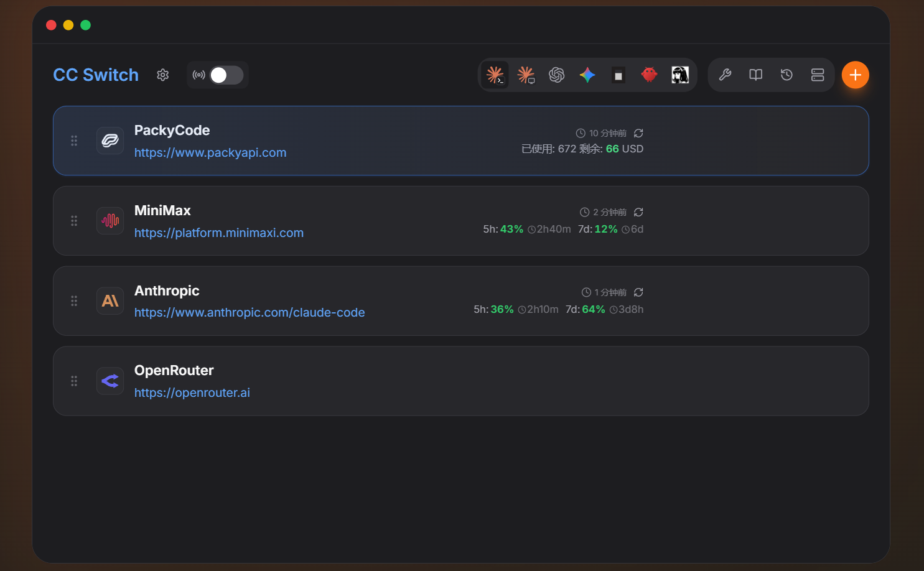This screenshot has width=924, height=571.
Task: Click PackyCode '已使用: 672' usage text
Action: coord(549,149)
